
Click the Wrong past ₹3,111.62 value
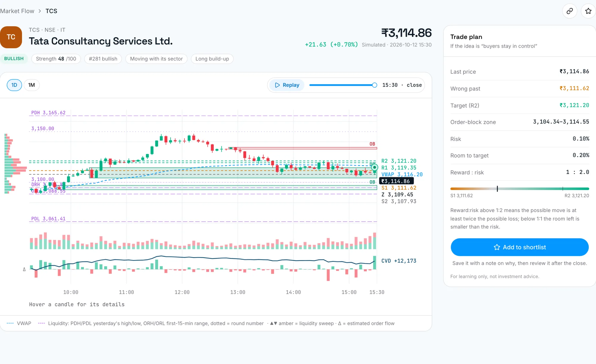coord(574,88)
